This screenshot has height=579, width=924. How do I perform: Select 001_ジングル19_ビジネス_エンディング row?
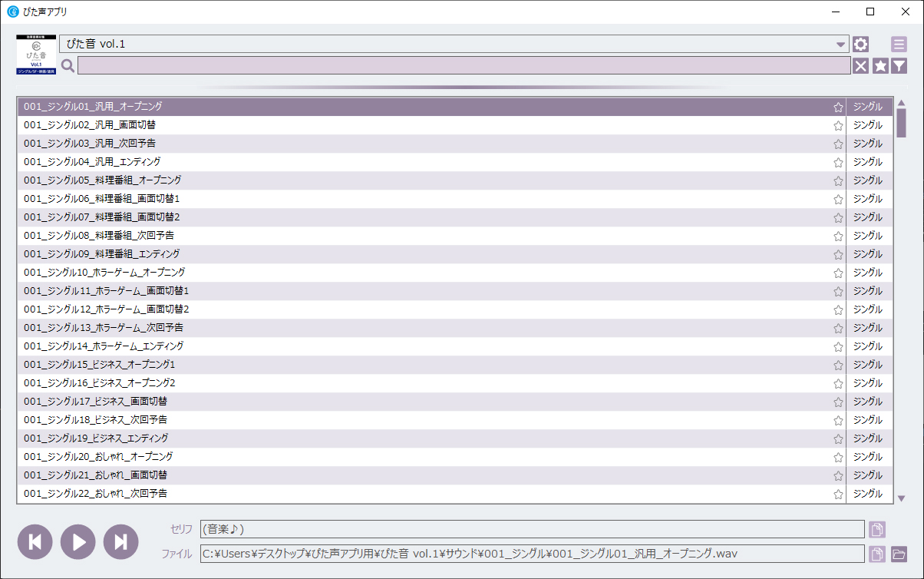(x=455, y=438)
